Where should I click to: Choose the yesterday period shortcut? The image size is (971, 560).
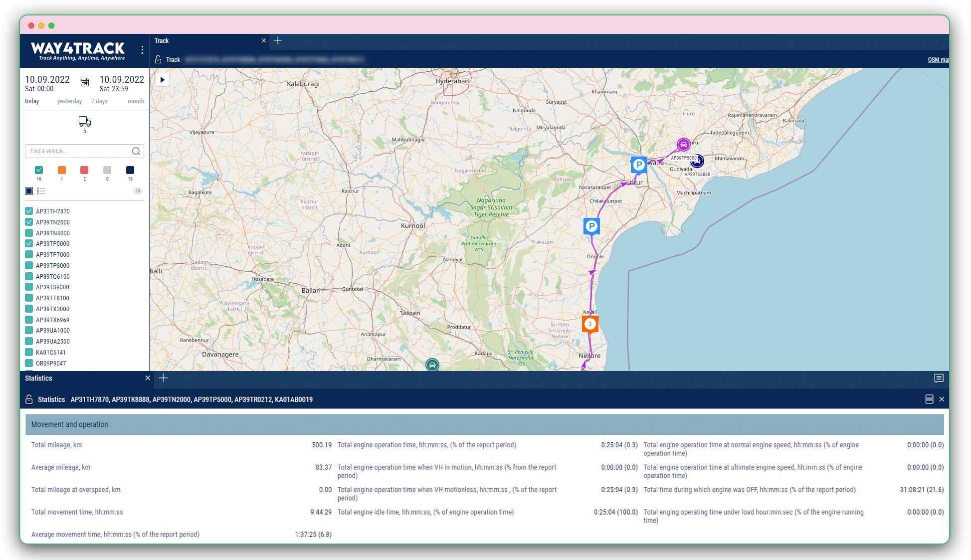(x=69, y=101)
